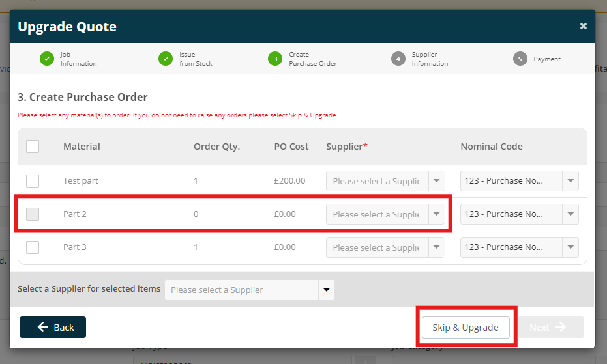
Task: Close the Upgrade Quote dialog
Action: (583, 26)
